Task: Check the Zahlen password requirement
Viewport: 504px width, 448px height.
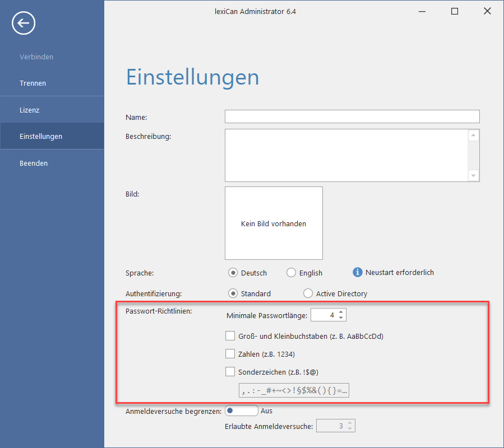Action: tap(230, 353)
